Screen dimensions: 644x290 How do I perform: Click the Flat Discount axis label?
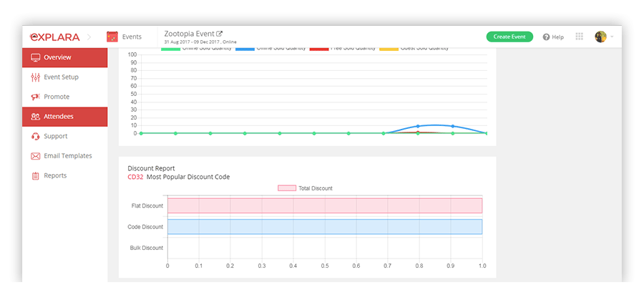(147, 206)
